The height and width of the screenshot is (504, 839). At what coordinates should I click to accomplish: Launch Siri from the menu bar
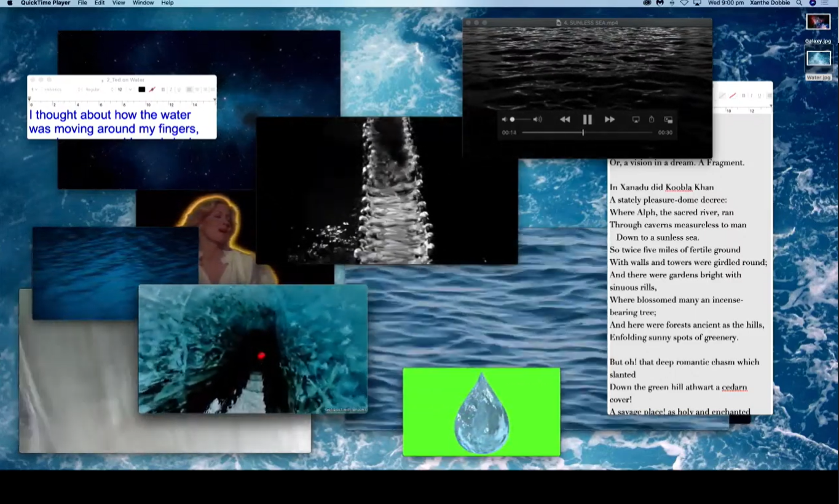pos(813,3)
